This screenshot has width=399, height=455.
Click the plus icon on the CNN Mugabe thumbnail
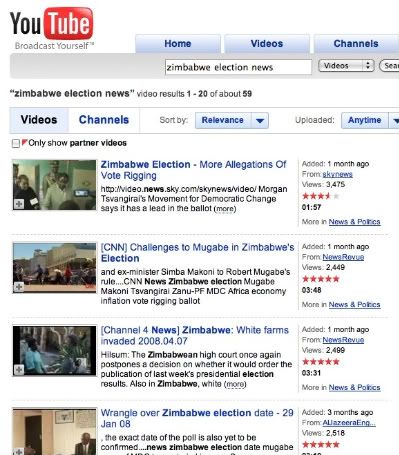tap(19, 287)
